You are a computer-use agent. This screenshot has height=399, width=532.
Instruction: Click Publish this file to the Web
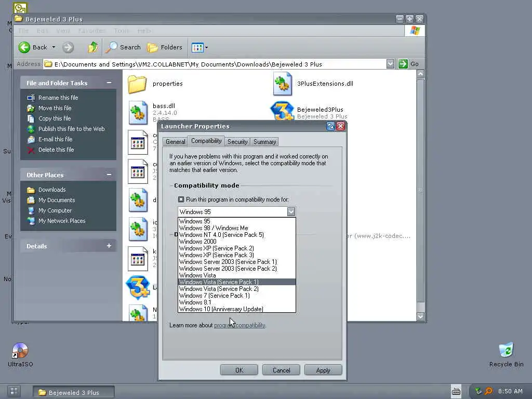(x=71, y=129)
